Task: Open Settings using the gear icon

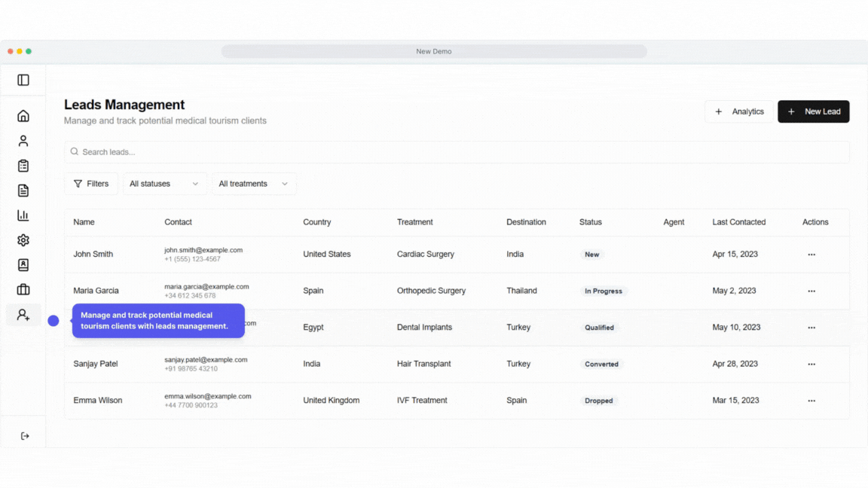Action: (23, 239)
